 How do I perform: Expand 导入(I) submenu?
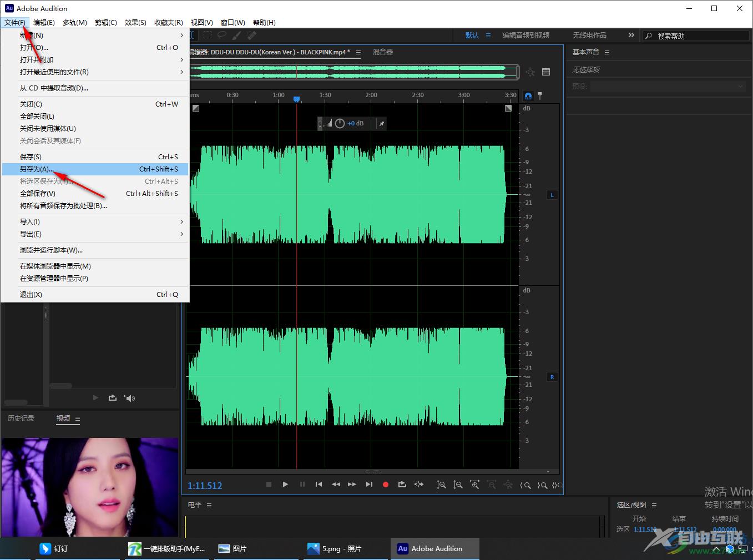(95, 221)
